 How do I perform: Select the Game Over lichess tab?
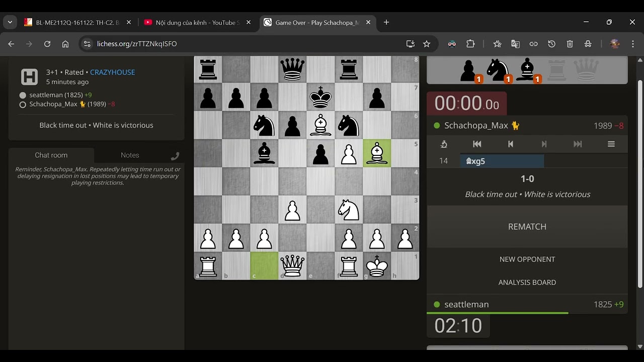point(317,23)
